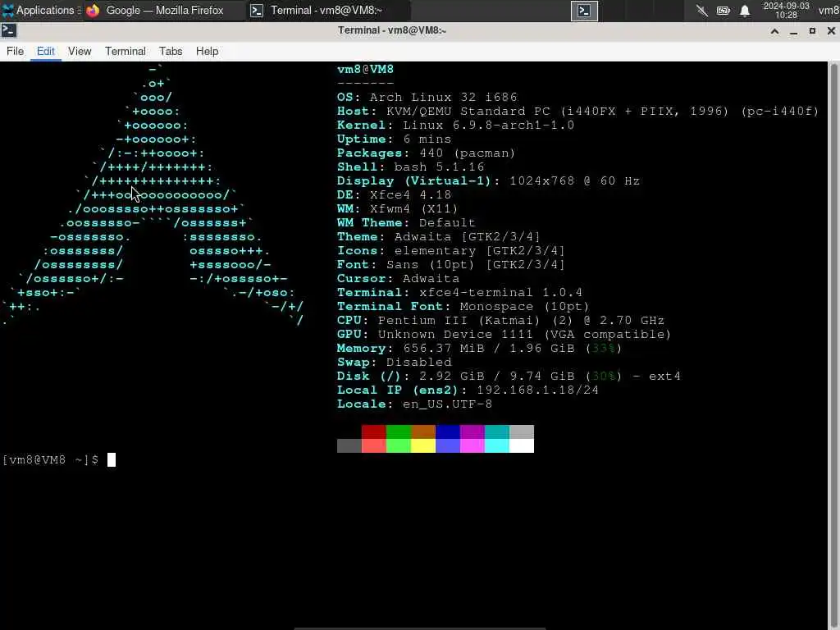
Task: Click the terminal vertical scrollbar
Action: [x=833, y=345]
